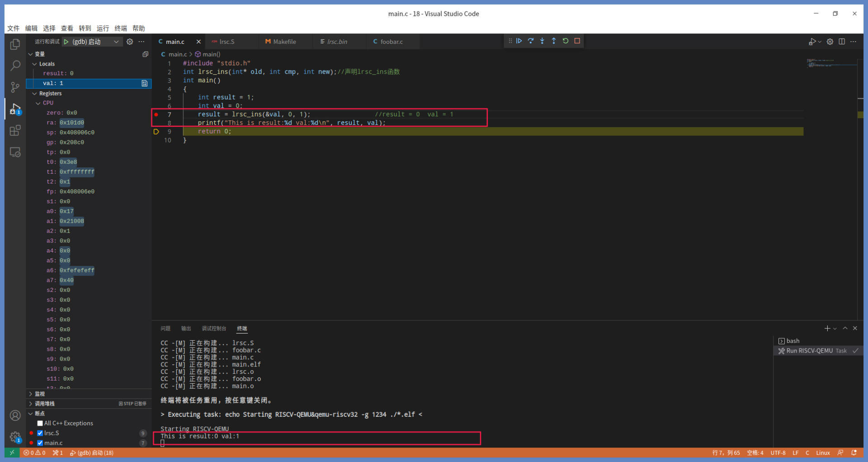This screenshot has width=868, height=462.
Task: Stop debugging with the square icon
Action: click(x=577, y=41)
